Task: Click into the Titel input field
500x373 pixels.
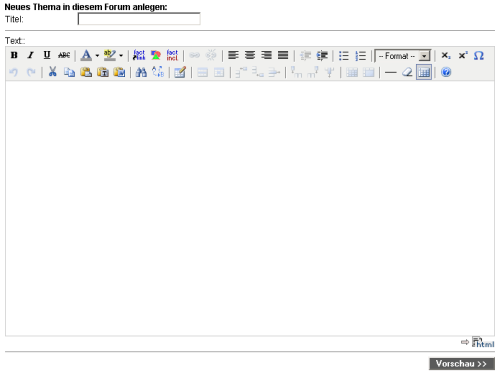Action: [x=139, y=19]
